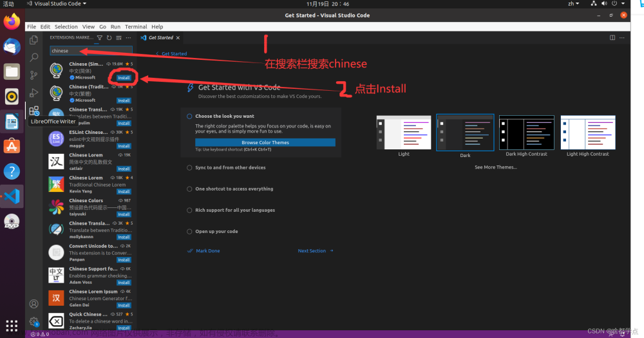Viewport: 644px width, 338px height.
Task: Select 'Sync to and from other devices' step
Action: 231,167
